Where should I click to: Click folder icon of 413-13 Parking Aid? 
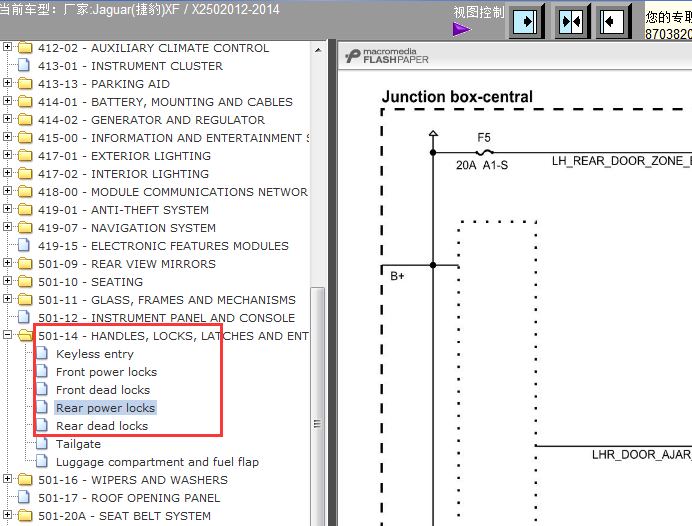[x=25, y=83]
